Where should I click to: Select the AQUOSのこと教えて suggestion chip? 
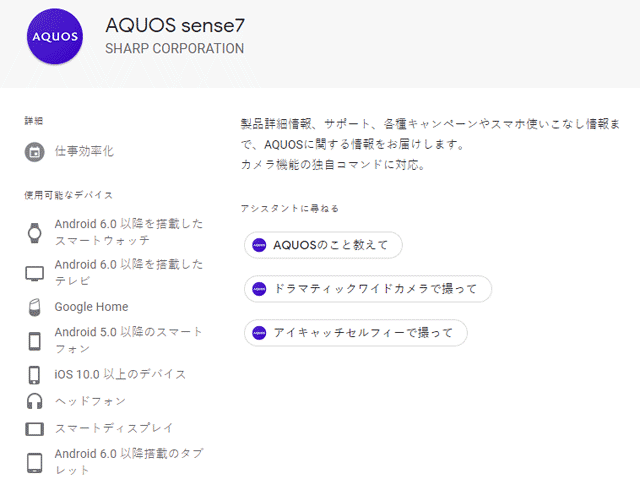click(323, 245)
